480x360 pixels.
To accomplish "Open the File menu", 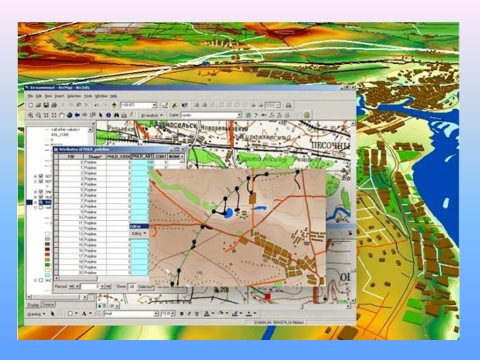I will click(x=30, y=96).
